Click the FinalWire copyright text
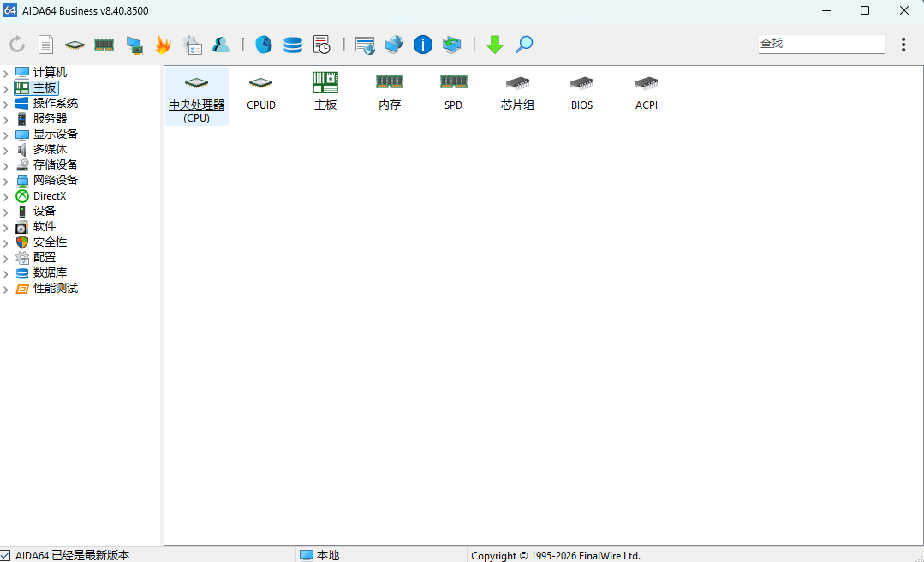The height and width of the screenshot is (562, 924). click(x=556, y=555)
